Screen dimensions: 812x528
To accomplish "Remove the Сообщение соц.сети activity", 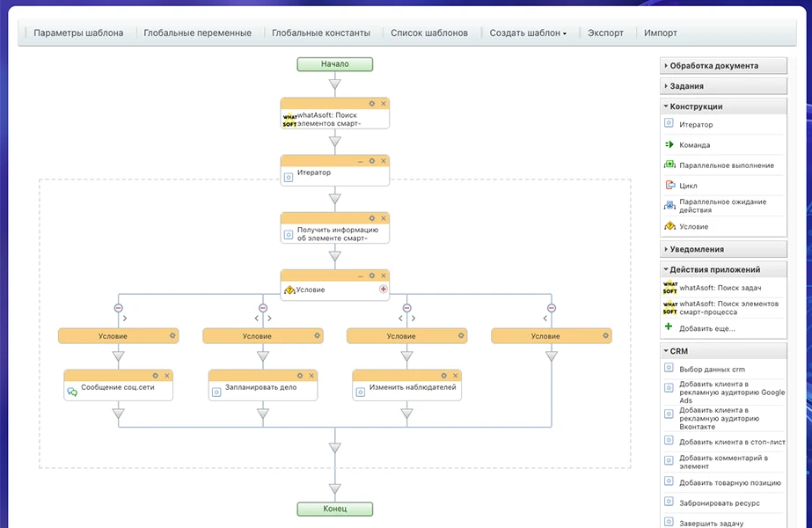I will [x=167, y=376].
